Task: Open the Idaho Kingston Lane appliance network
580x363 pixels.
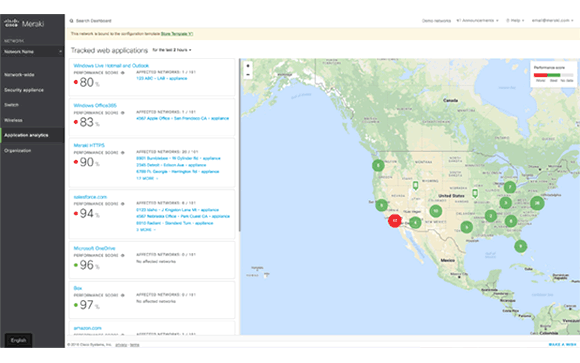Action: tap(178, 210)
